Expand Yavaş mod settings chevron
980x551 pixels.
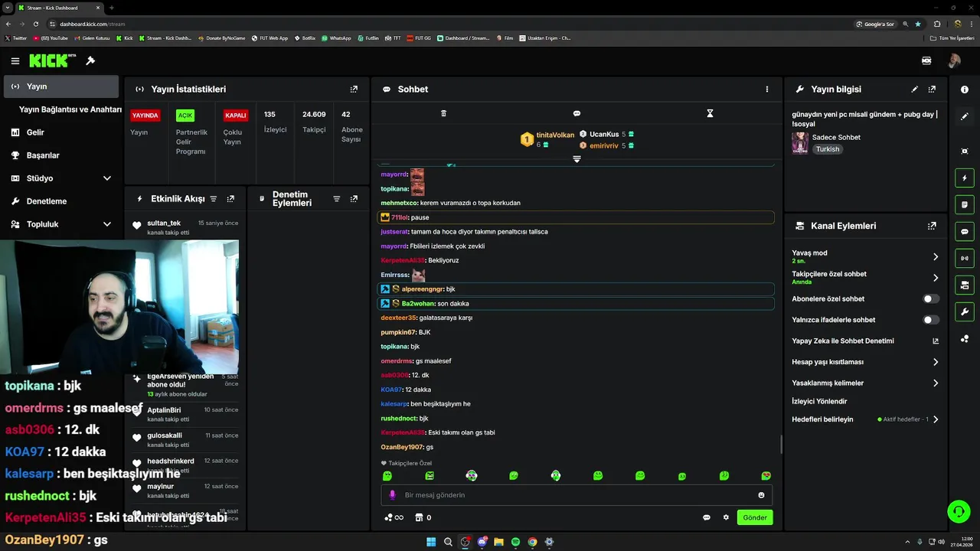(936, 257)
